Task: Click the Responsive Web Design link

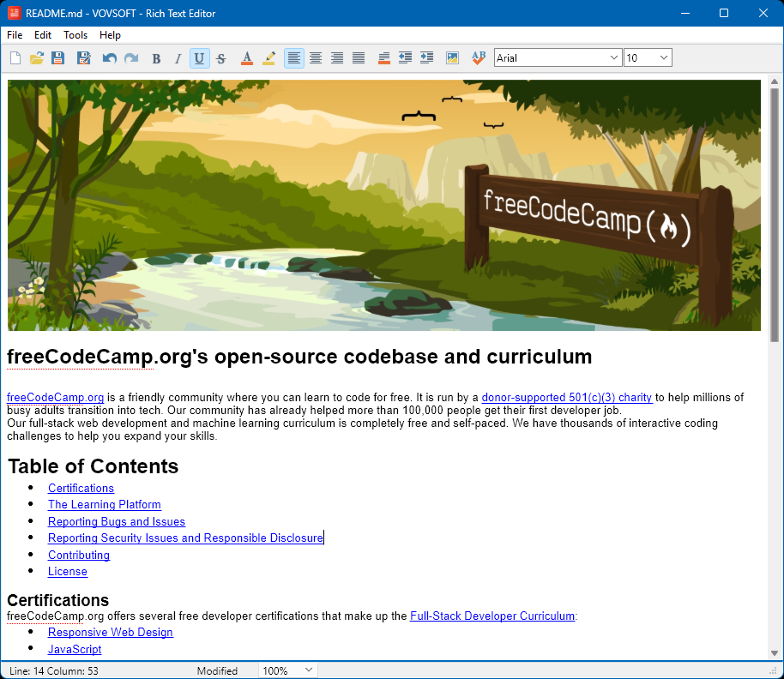Action: pos(111,633)
